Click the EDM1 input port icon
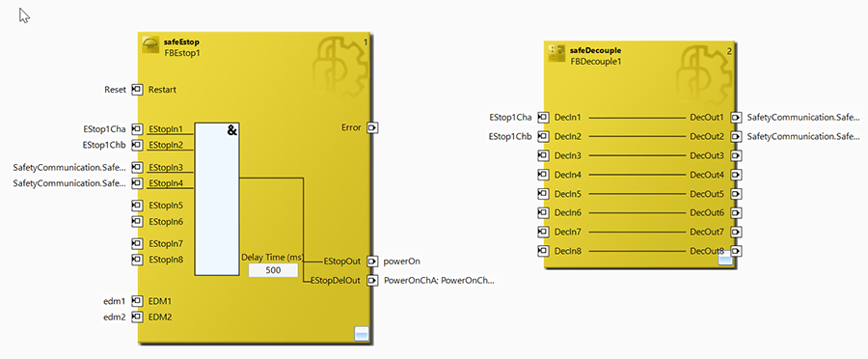The image size is (868, 359). point(137,301)
